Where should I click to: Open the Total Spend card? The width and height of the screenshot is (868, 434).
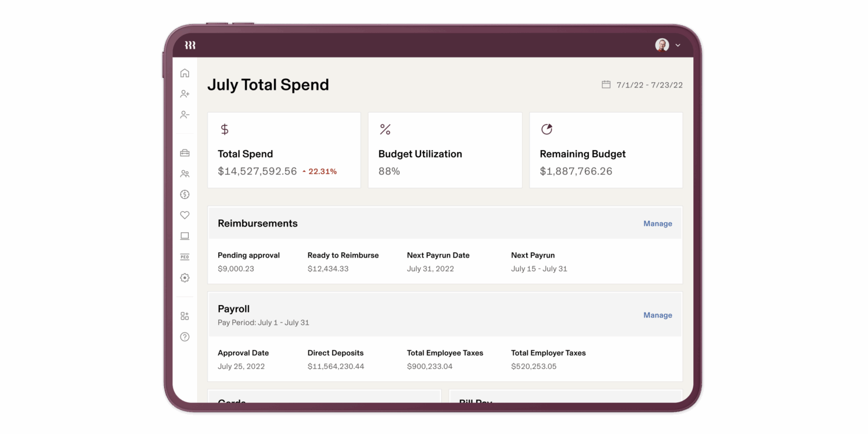click(284, 150)
